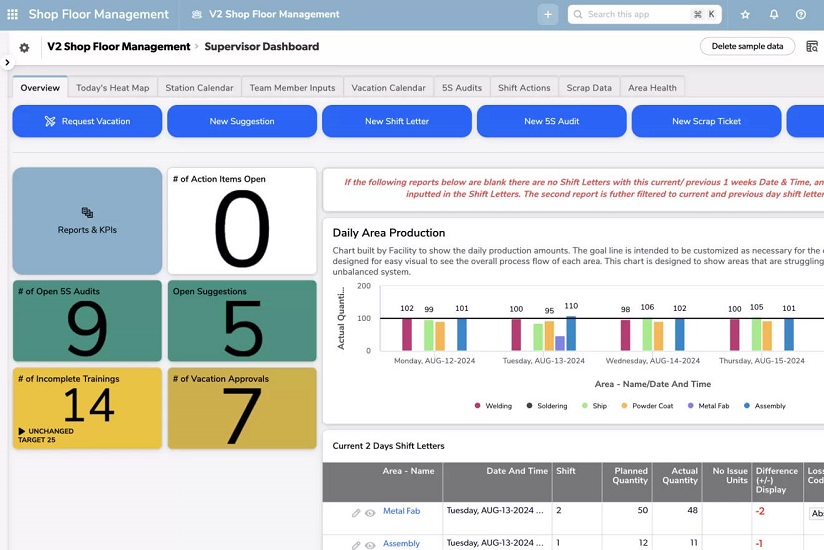Image resolution: width=824 pixels, height=550 pixels.
Task: Click the UNCHANGED indicator triangle on Incomplete Trainings
Action: 22,431
